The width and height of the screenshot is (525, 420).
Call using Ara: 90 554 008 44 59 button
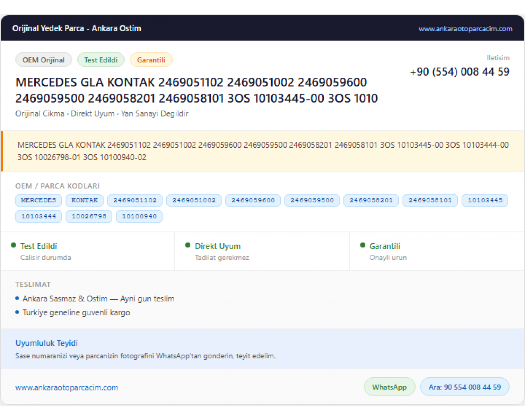click(465, 387)
